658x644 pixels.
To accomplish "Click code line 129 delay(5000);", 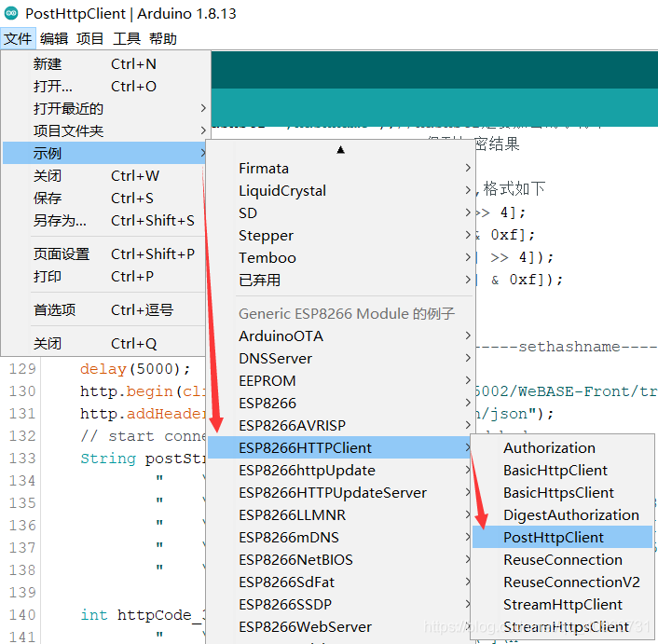I will tap(135, 369).
